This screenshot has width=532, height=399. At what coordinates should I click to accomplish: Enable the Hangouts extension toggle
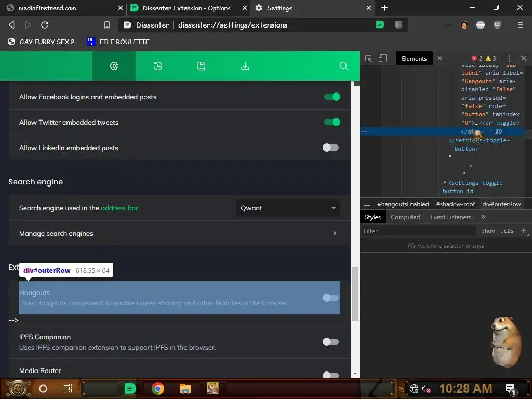coord(331,298)
